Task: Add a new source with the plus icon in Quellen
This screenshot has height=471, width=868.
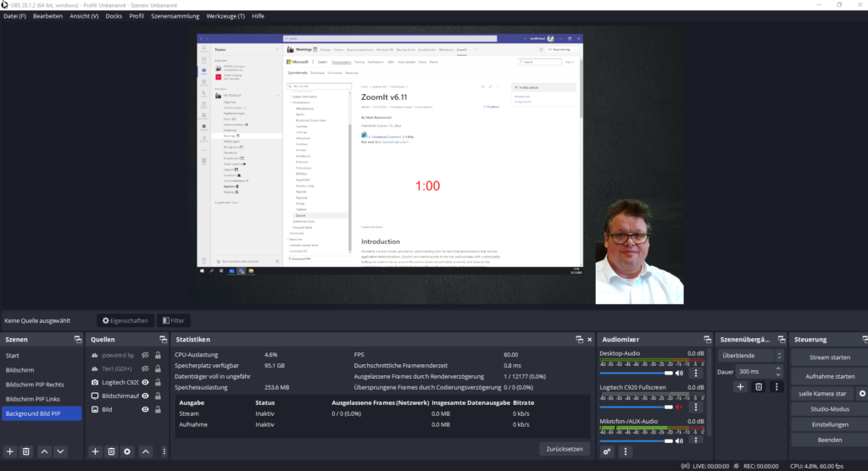Action: 95,452
